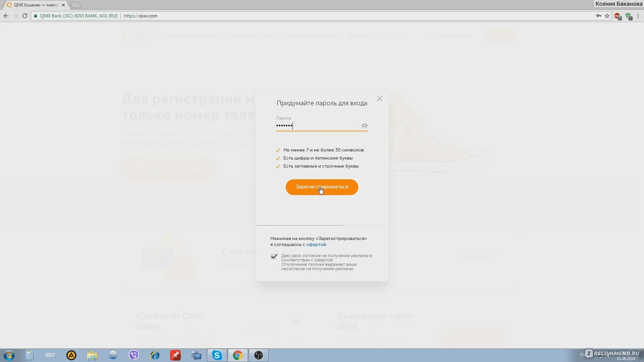Open Viber from the taskbar
This screenshot has height=362, width=644.
pos(134,355)
